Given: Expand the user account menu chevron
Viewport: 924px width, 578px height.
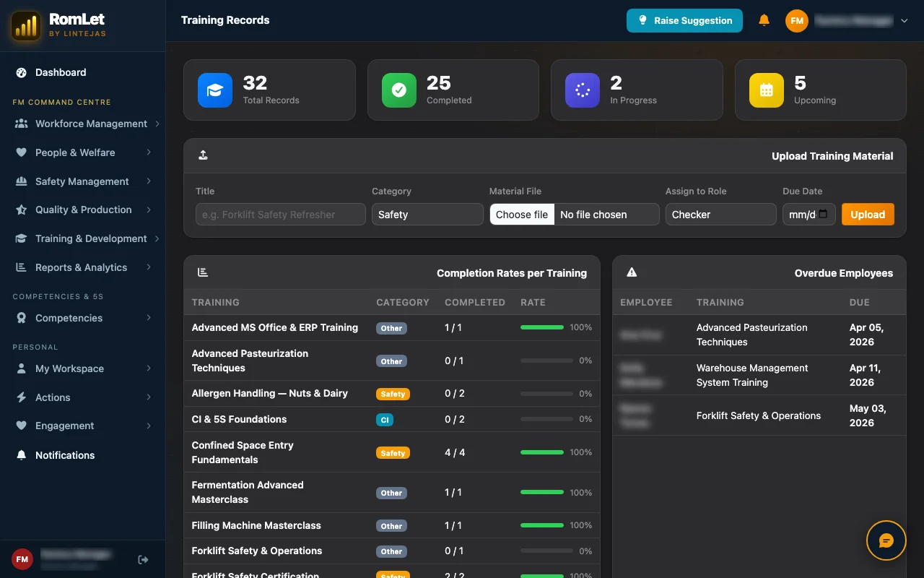Looking at the screenshot, I should pyautogui.click(x=904, y=21).
